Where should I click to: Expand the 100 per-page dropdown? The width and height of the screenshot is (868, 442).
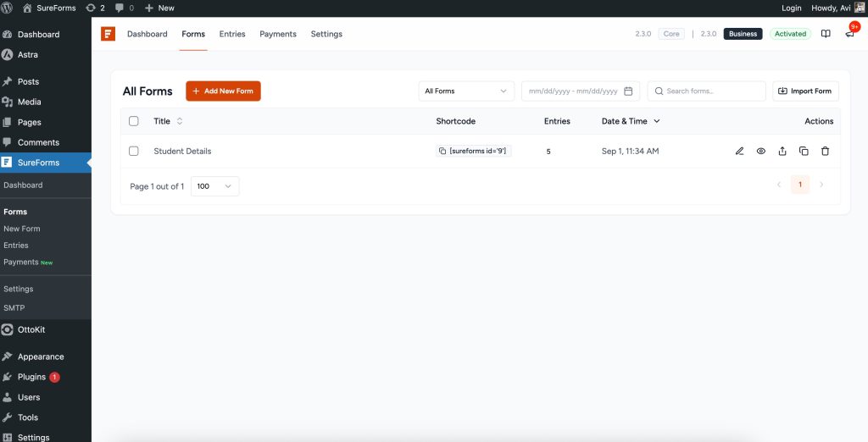click(x=214, y=186)
